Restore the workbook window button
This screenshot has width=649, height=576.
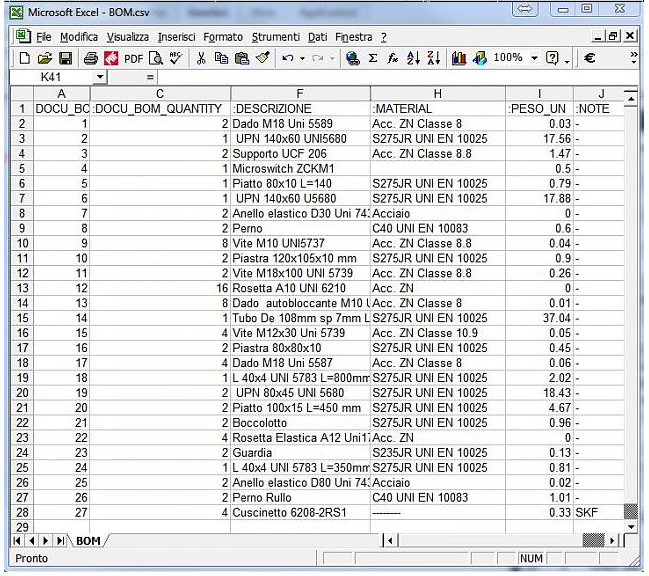[x=613, y=36]
